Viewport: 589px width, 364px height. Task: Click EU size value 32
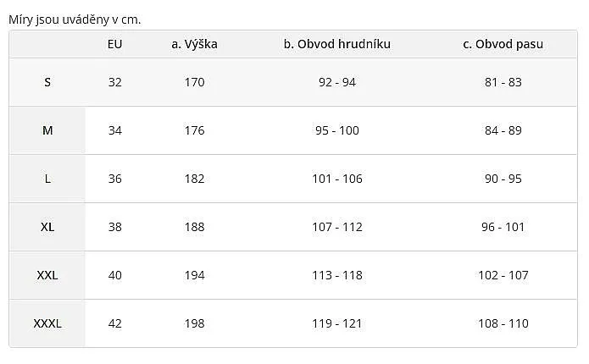pyautogui.click(x=115, y=82)
